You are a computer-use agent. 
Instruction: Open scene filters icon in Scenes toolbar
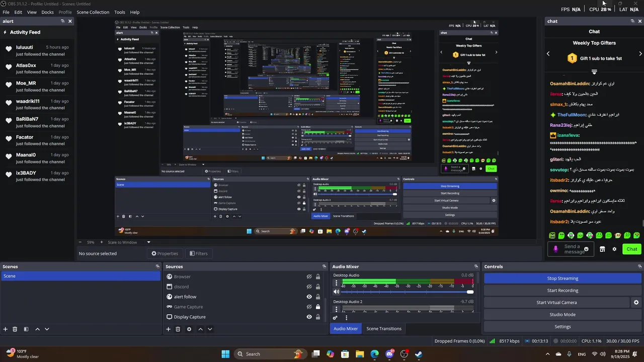click(x=26, y=329)
